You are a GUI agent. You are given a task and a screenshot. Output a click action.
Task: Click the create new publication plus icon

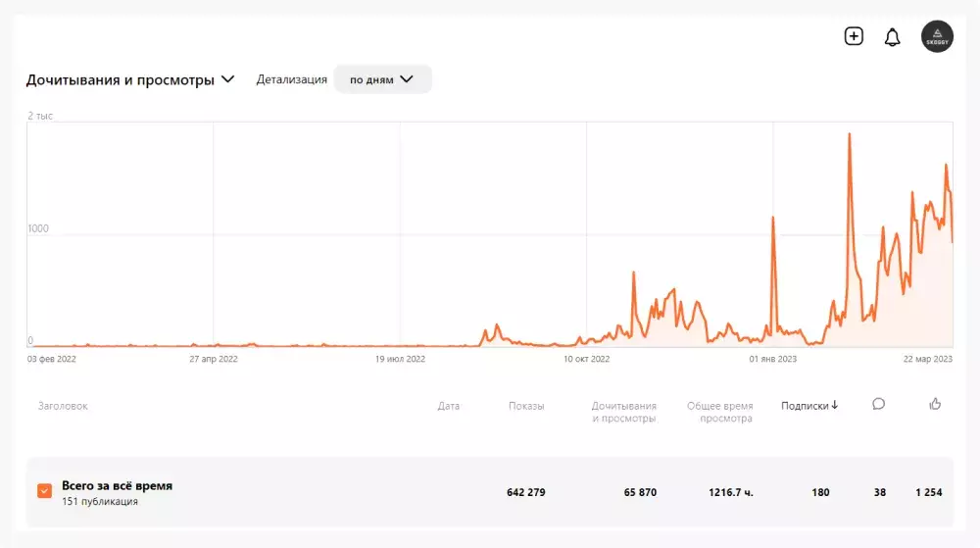click(854, 36)
